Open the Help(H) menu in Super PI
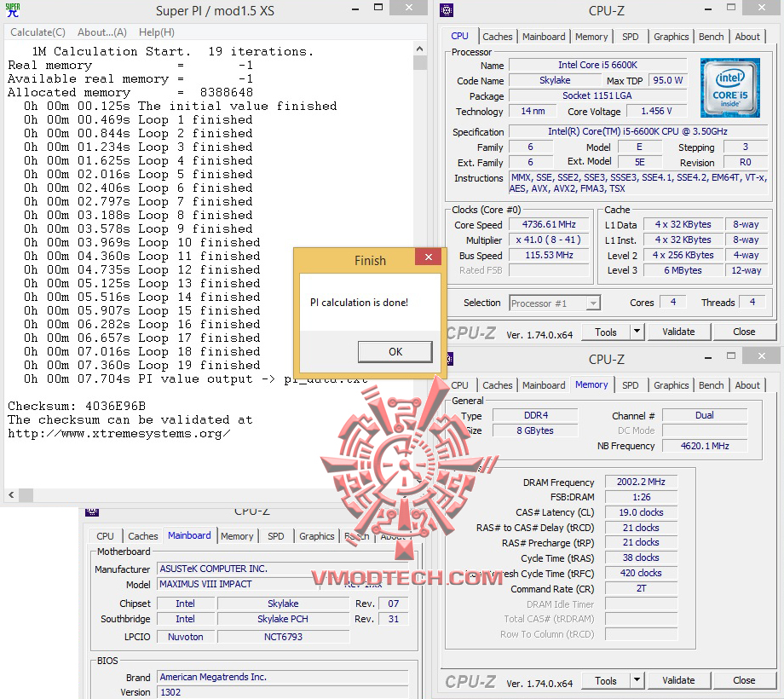 157,32
